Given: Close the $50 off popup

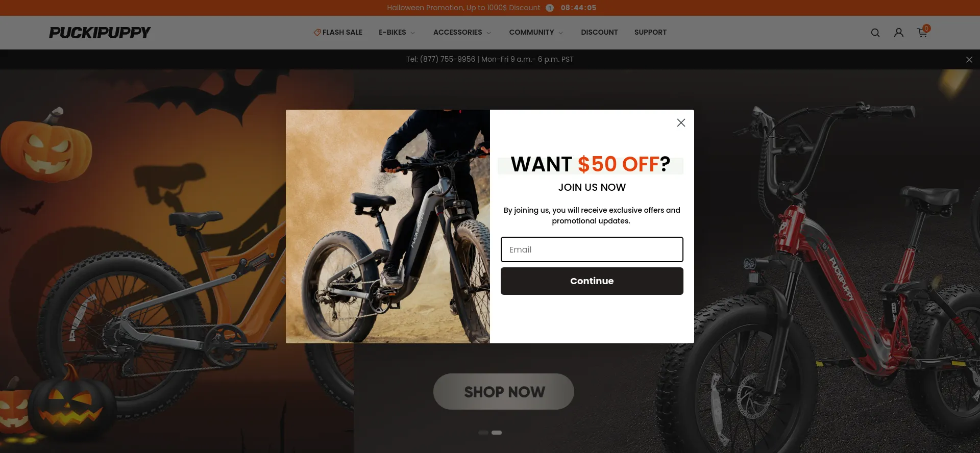Looking at the screenshot, I should click(x=681, y=122).
